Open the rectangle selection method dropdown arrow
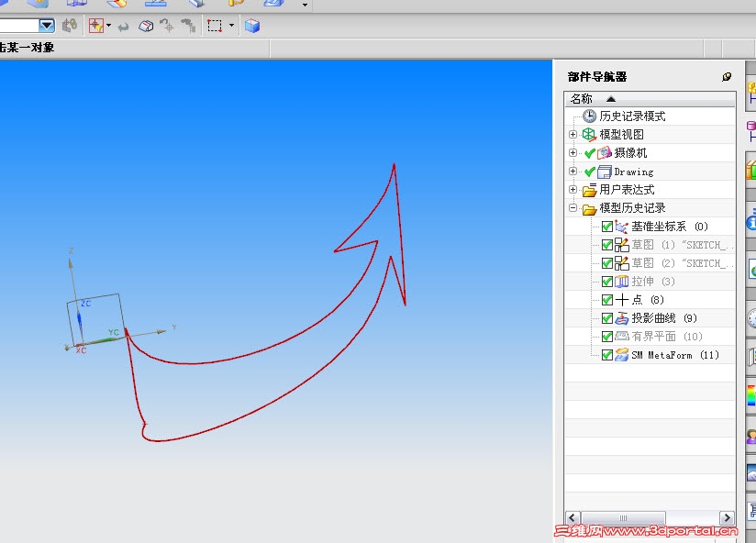 [231, 26]
